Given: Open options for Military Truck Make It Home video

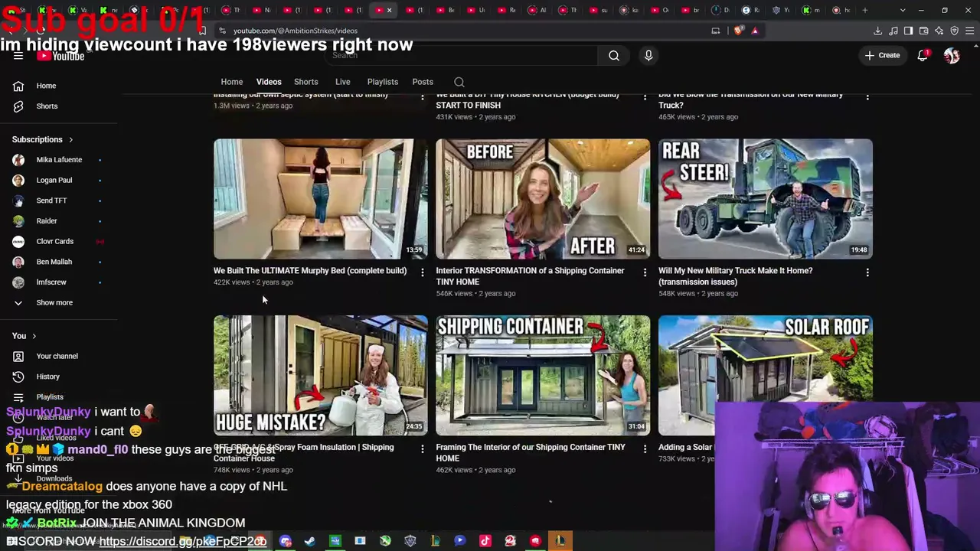Looking at the screenshot, I should coord(867,272).
